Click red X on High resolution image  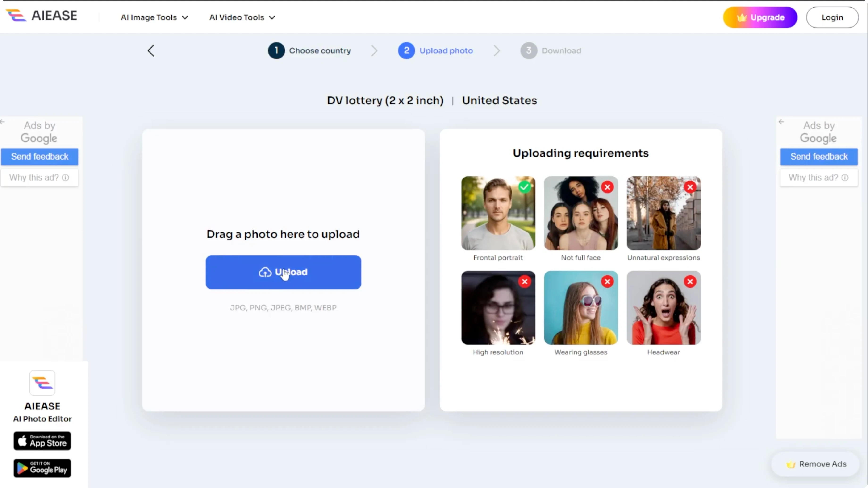point(525,281)
